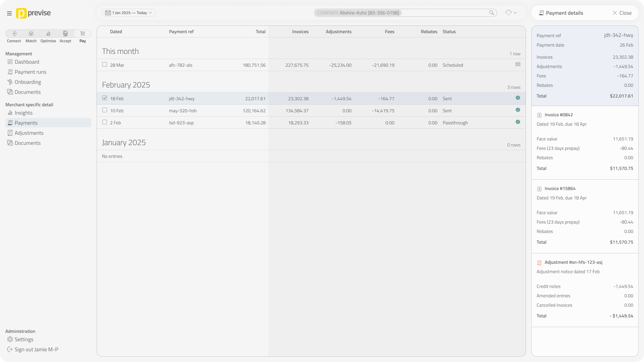The width and height of the screenshot is (644, 362).
Task: Click the Previse logo
Action: pos(34,13)
